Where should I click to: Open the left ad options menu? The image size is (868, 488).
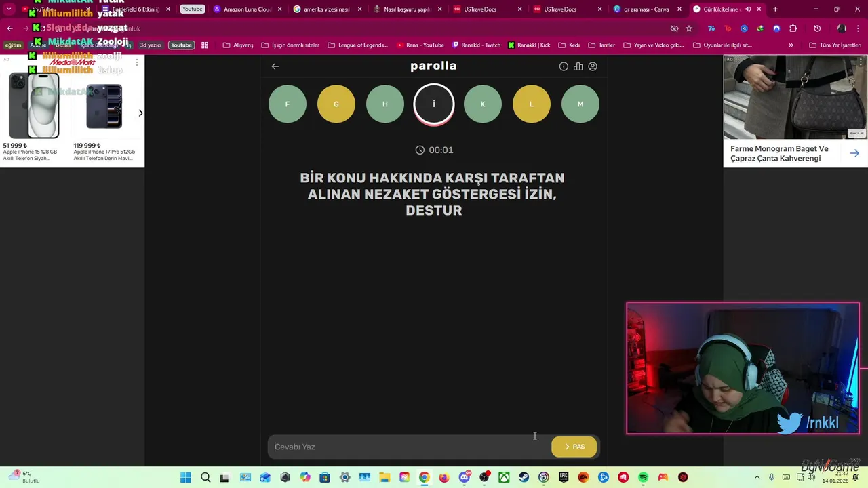coord(137,62)
